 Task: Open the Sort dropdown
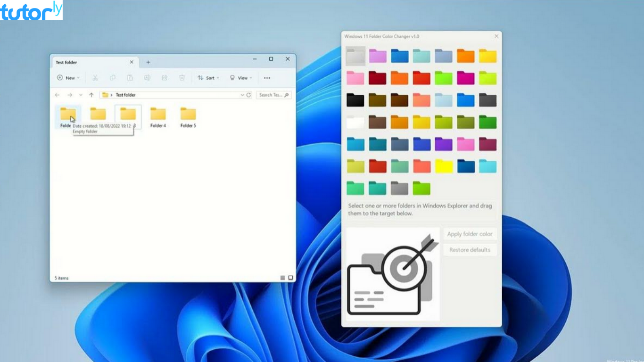(208, 78)
